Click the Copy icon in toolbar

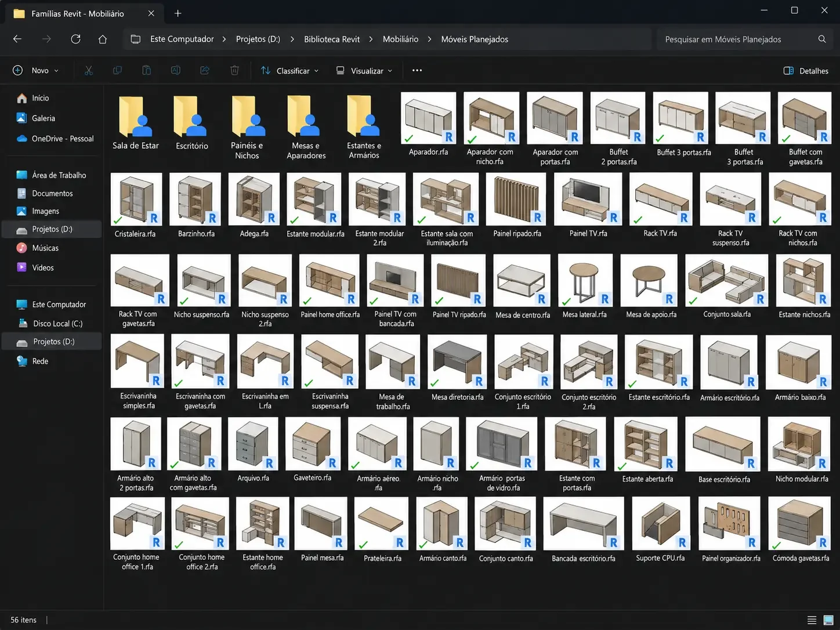pyautogui.click(x=117, y=70)
